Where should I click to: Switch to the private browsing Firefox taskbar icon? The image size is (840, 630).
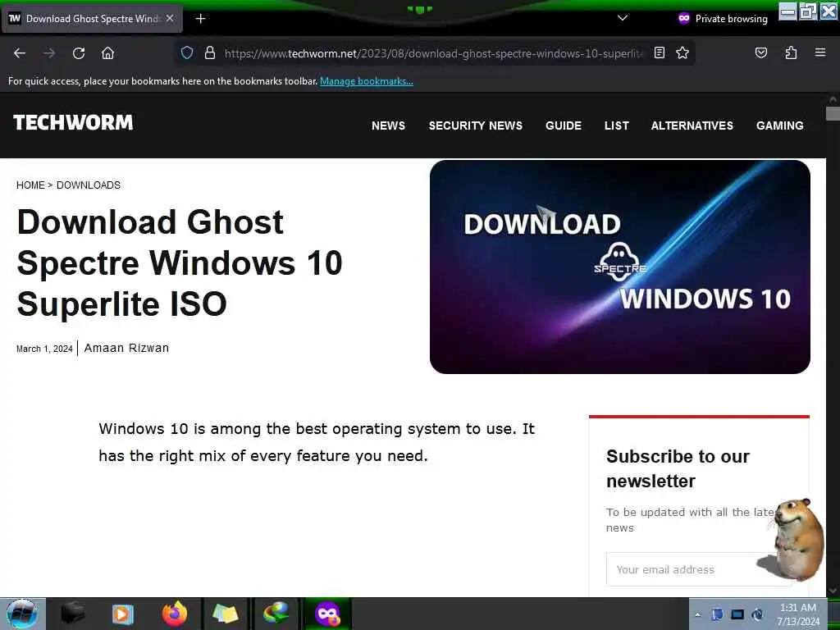pos(327,614)
